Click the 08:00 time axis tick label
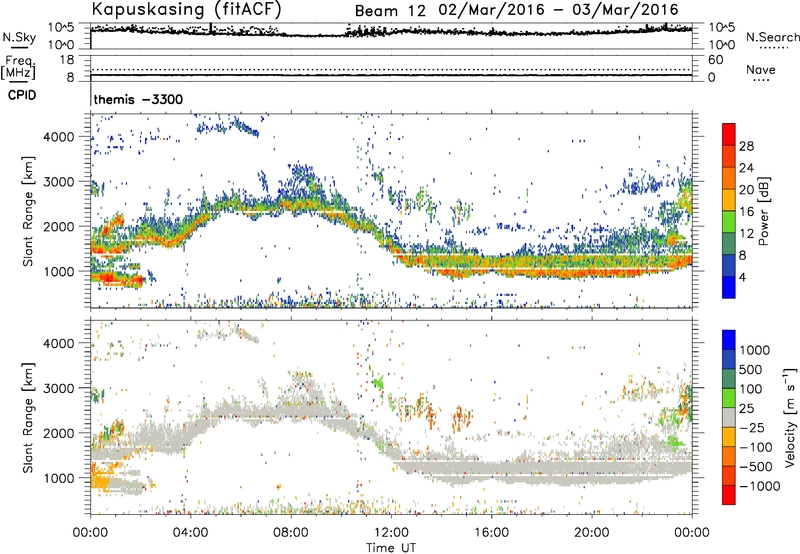800x554 pixels. click(x=291, y=532)
